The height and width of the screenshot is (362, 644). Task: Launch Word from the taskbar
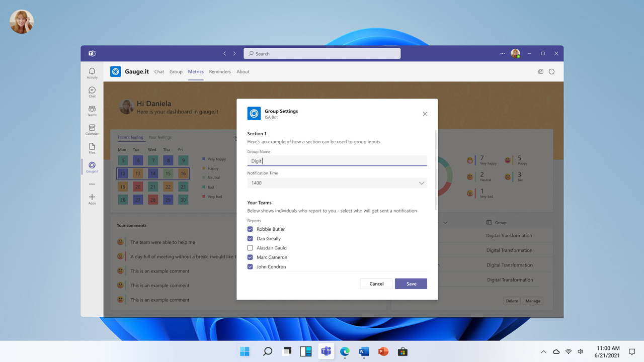[364, 351]
